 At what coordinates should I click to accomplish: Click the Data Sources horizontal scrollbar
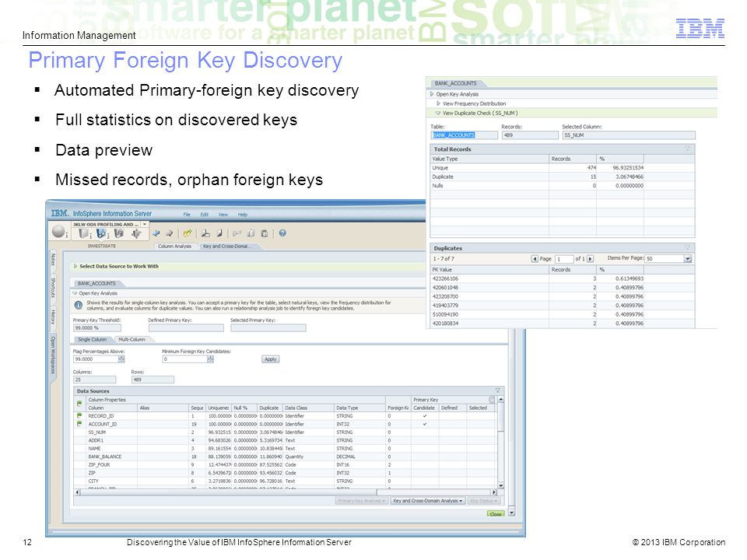pyautogui.click(x=285, y=492)
